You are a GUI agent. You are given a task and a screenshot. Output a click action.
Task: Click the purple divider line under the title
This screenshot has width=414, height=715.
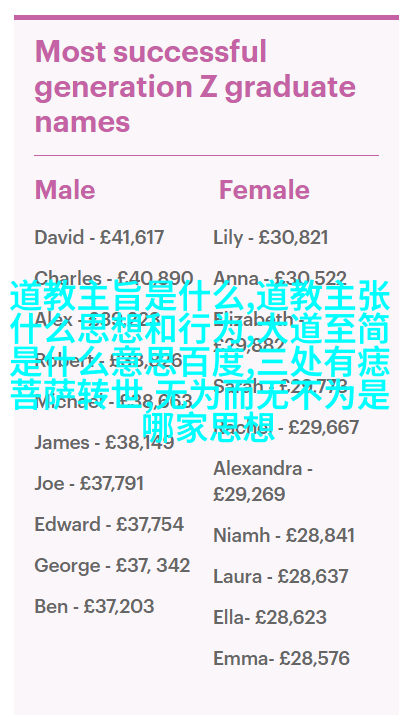[207, 155]
